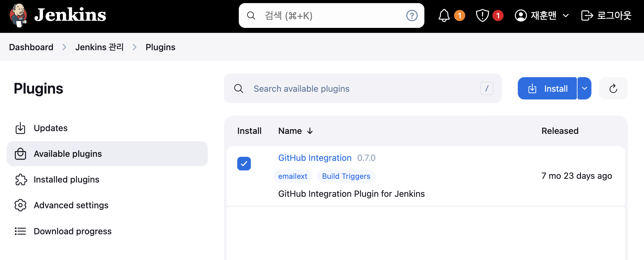644x260 pixels.
Task: Focus the top global search field
Action: click(x=331, y=15)
